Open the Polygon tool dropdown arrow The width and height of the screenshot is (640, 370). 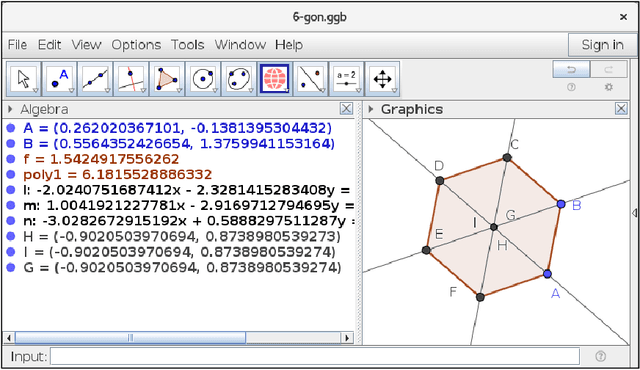179,91
